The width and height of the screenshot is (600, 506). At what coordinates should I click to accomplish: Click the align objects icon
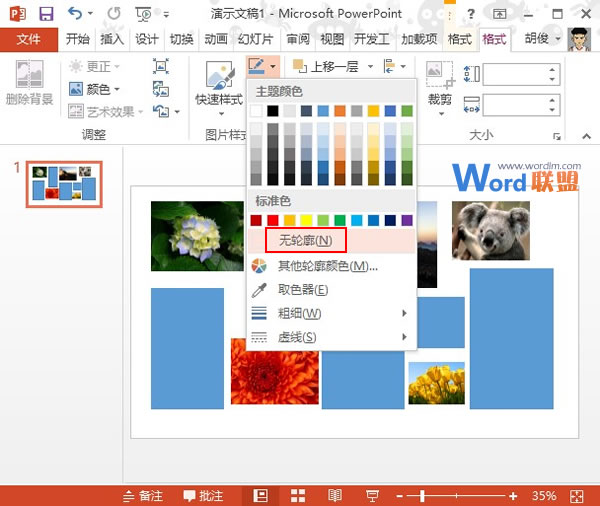tap(389, 66)
